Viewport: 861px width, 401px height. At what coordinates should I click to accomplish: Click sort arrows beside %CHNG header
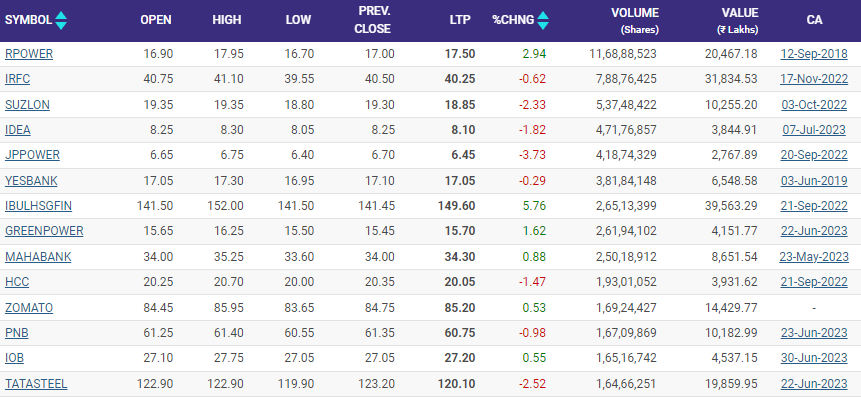[543, 20]
